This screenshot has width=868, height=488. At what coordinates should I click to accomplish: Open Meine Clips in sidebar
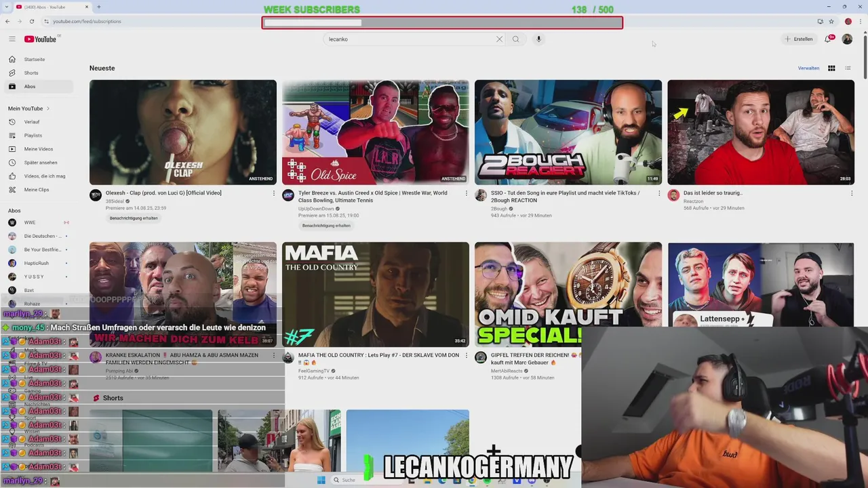[39, 190]
